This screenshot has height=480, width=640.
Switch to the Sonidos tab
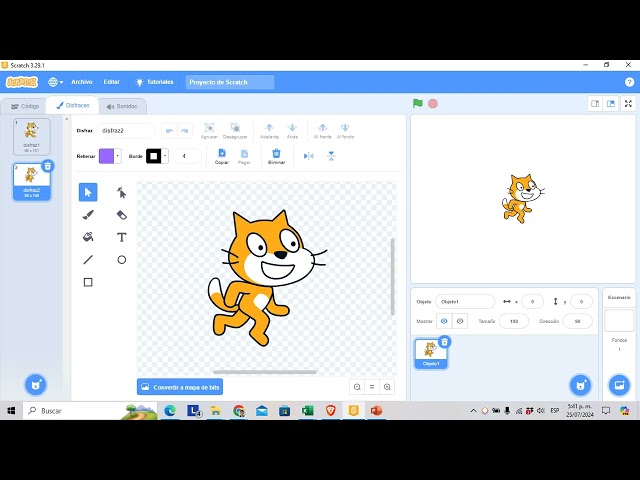point(122,106)
